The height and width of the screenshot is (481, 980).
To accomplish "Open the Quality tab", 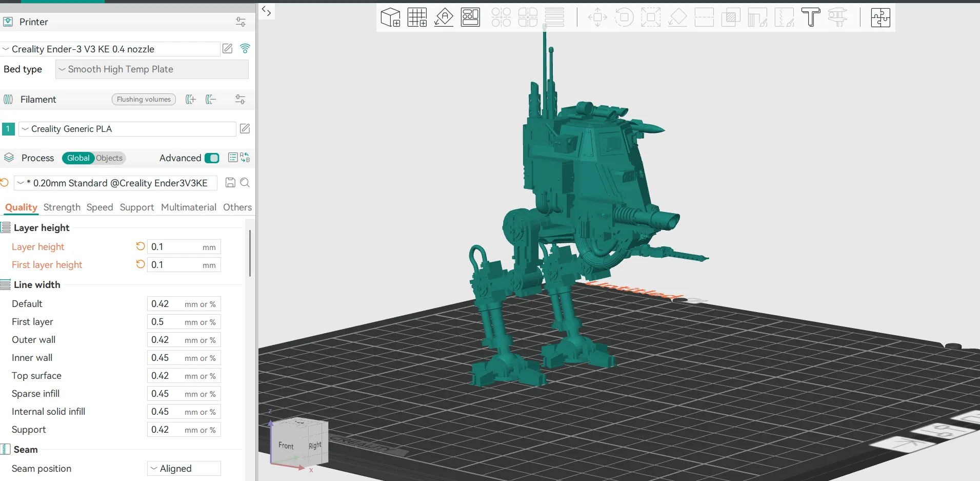I will pyautogui.click(x=21, y=207).
